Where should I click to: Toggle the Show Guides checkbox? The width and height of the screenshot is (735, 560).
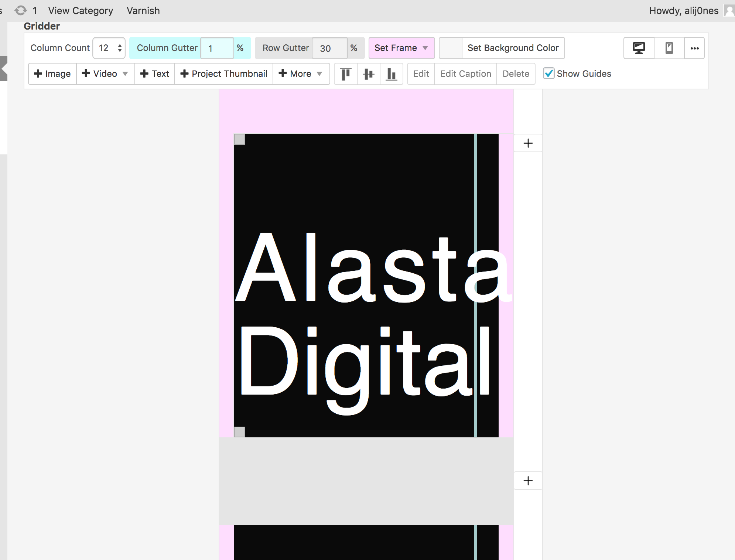[549, 74]
